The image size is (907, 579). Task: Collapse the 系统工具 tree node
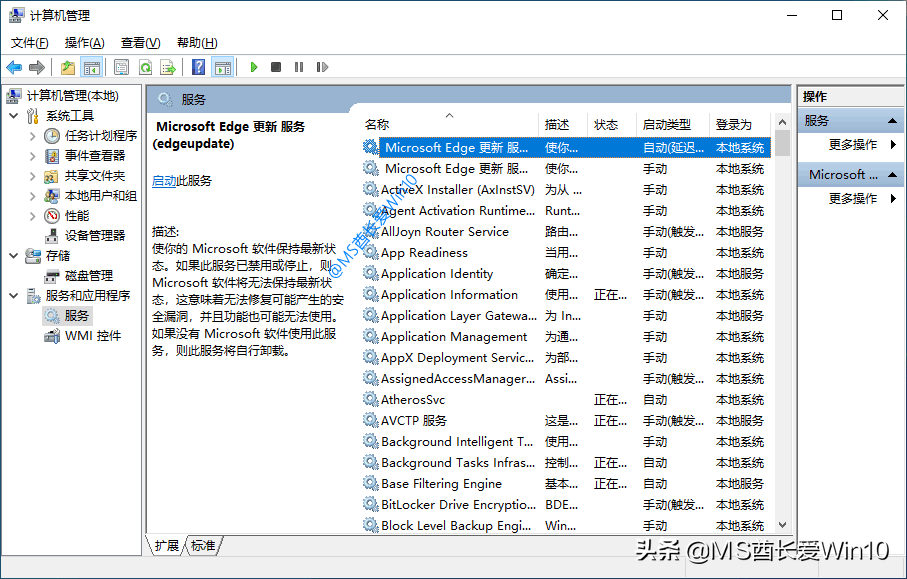click(x=14, y=116)
